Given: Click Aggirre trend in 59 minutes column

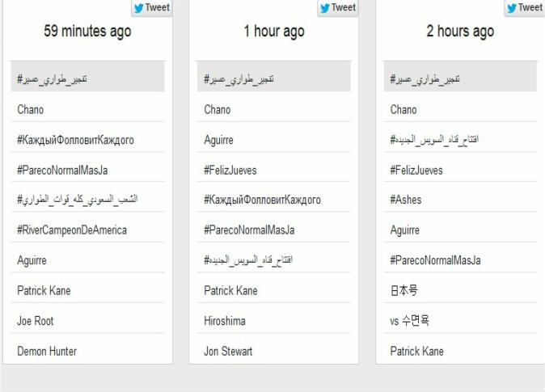Looking at the screenshot, I should tap(32, 260).
